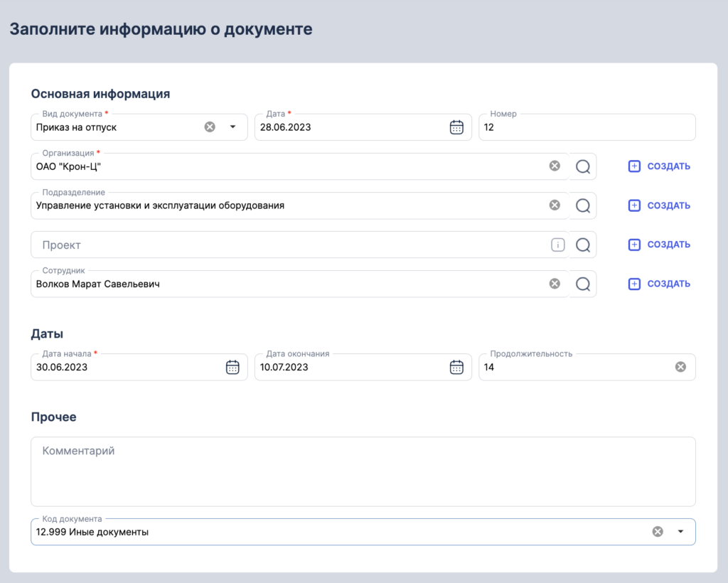Click СОЗДАТЬ next to Подразделение
The height and width of the screenshot is (583, 728).
[x=659, y=205]
